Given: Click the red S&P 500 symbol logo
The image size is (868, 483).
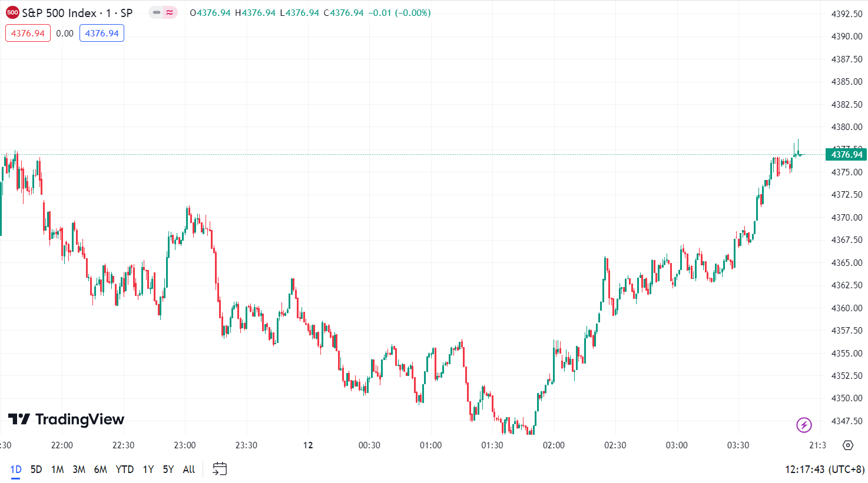Looking at the screenshot, I should point(12,12).
